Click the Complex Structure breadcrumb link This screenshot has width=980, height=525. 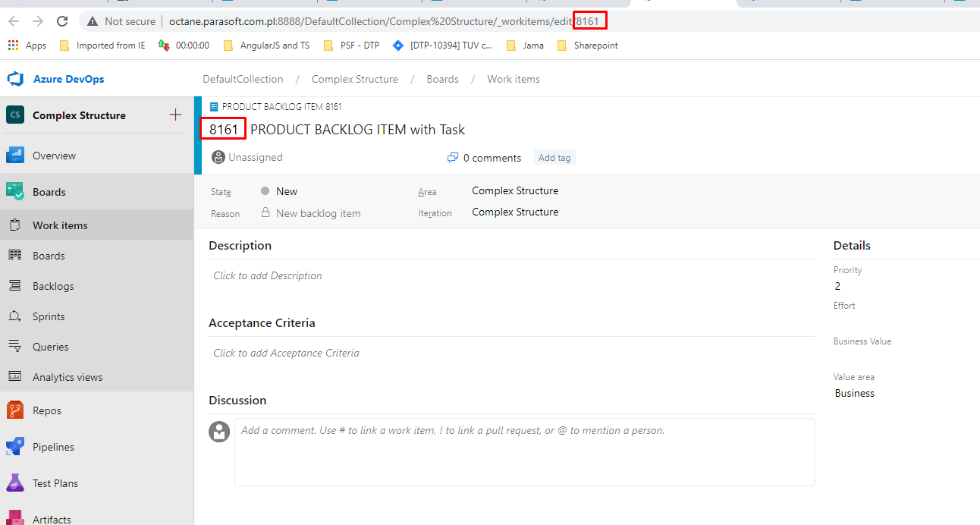355,79
